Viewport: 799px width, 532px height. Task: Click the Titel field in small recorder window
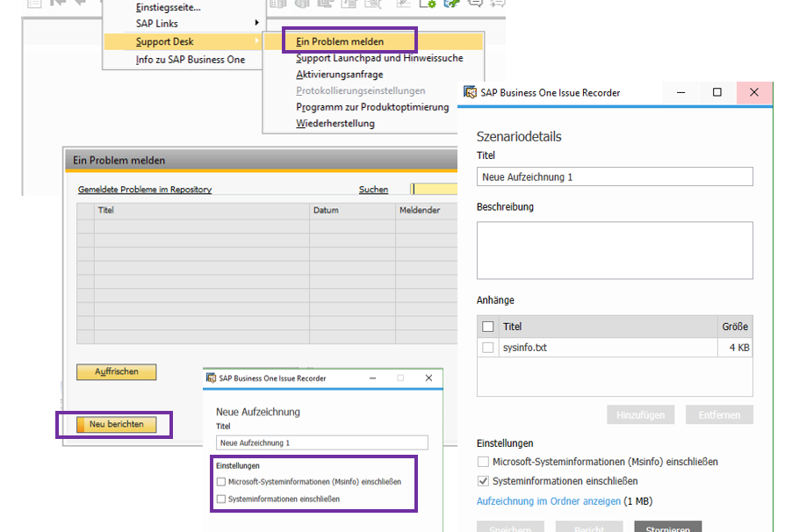322,442
